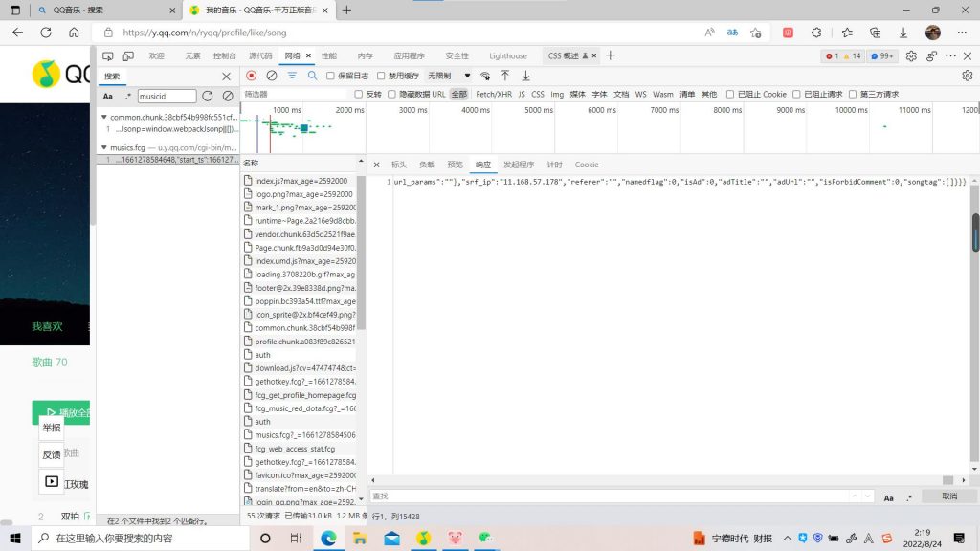Clear the network log
Image resolution: width=980 pixels, height=551 pixels.
point(271,76)
